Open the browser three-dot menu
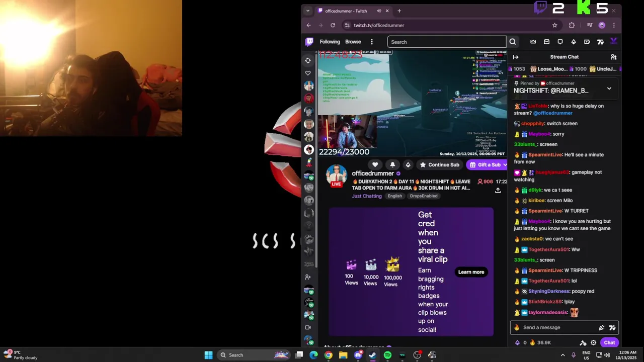 614,25
